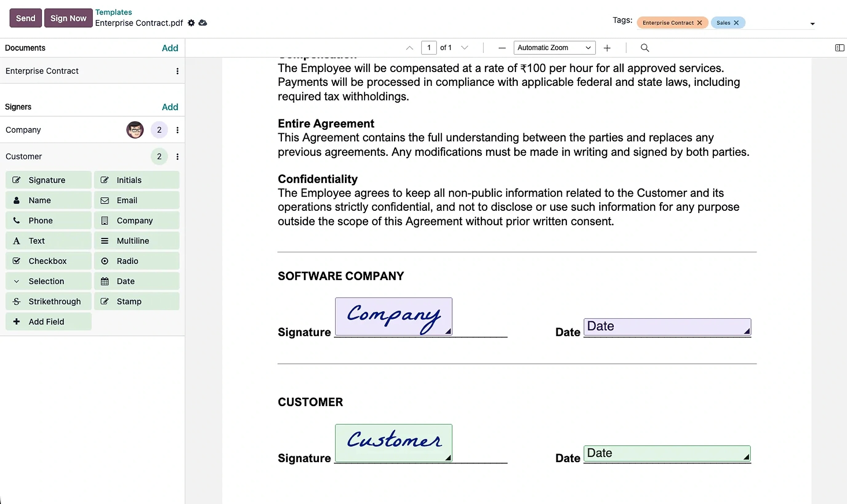Click customer Date field resize handle
Image resolution: width=847 pixels, height=504 pixels.
pyautogui.click(x=746, y=458)
